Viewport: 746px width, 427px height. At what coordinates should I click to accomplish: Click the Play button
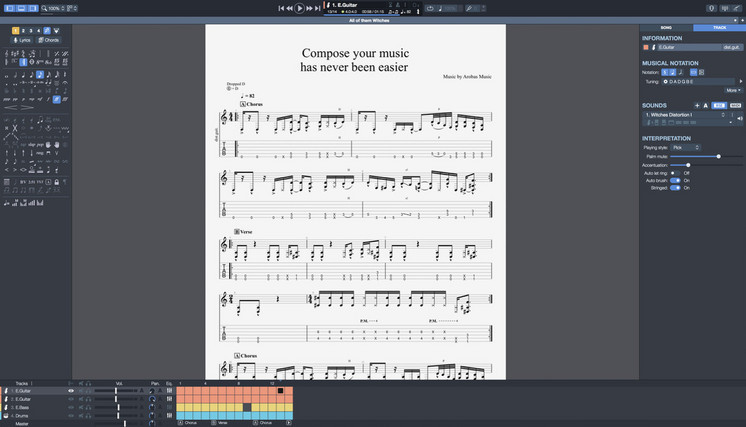pos(299,8)
